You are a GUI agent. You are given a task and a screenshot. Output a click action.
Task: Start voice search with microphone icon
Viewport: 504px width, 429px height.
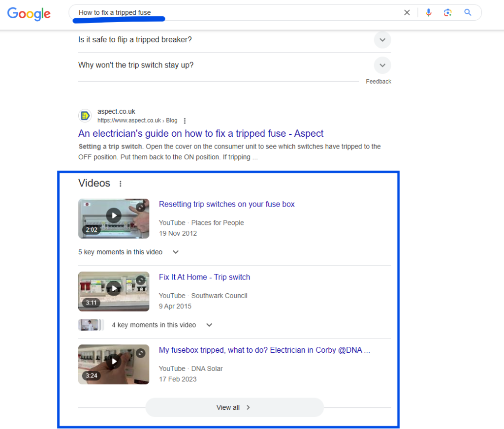point(429,12)
